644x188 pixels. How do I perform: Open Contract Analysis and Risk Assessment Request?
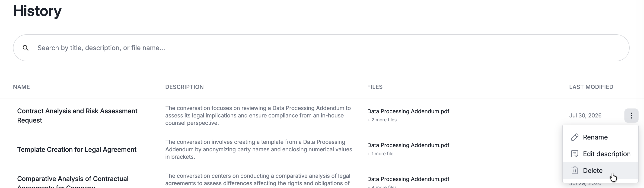[77, 115]
